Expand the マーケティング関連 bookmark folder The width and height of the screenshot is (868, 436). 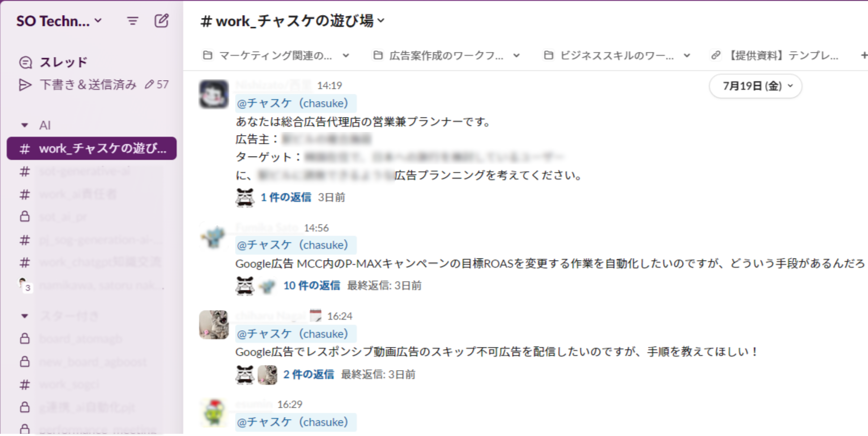tap(276, 55)
